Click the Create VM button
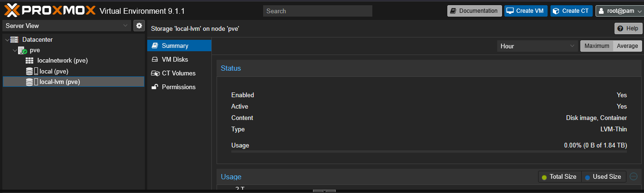644x193 pixels. [526, 11]
